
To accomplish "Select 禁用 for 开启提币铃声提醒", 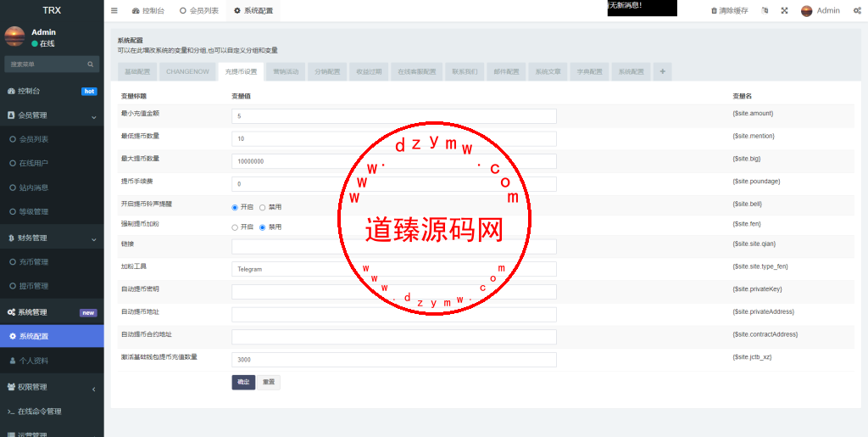I will pos(263,207).
